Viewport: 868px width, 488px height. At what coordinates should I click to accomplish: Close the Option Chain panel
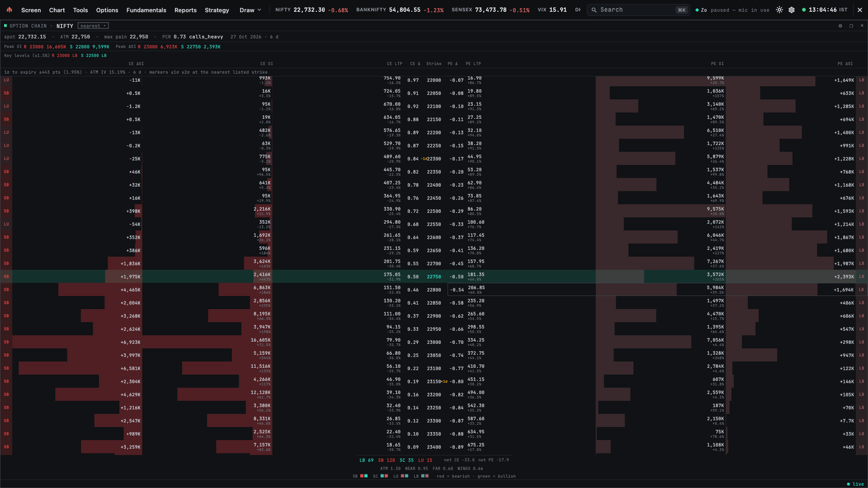click(x=861, y=25)
